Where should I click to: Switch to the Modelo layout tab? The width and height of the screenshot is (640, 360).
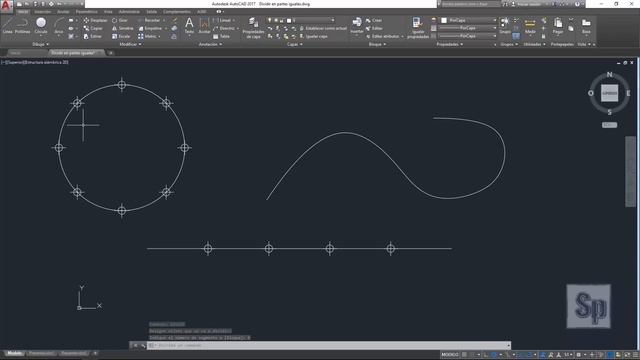(15, 353)
